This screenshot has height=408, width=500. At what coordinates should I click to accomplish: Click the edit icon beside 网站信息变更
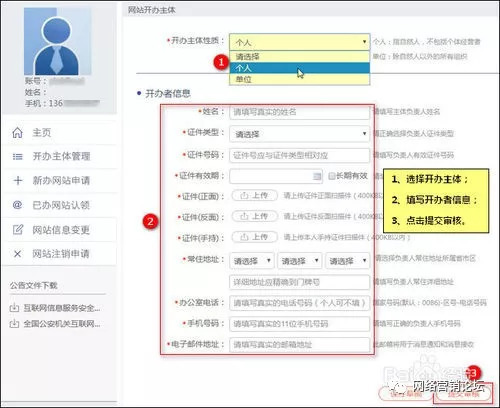[x=18, y=229]
